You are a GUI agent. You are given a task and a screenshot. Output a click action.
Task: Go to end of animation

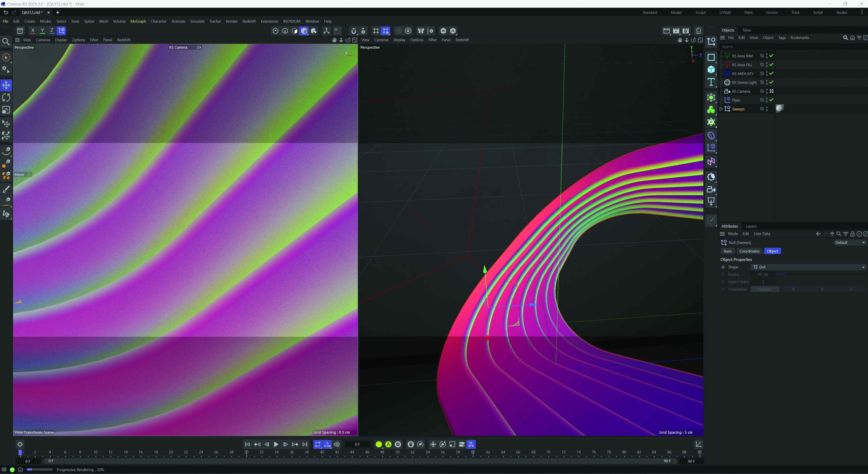point(305,444)
